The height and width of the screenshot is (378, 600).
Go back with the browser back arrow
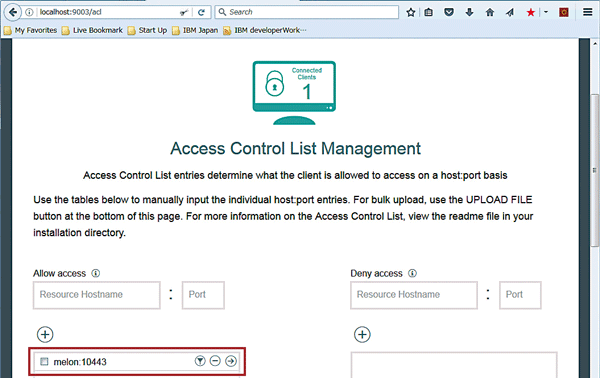[12, 12]
